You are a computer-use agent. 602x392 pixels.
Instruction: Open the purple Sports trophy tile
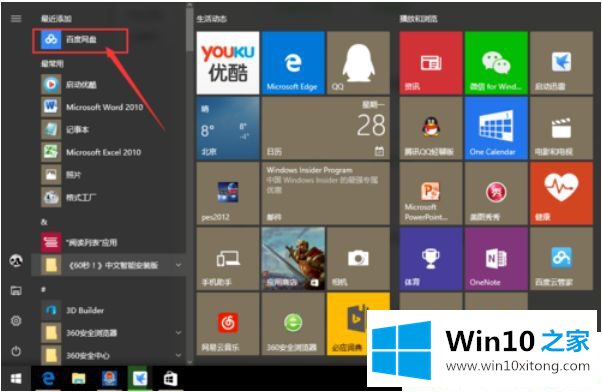click(431, 258)
